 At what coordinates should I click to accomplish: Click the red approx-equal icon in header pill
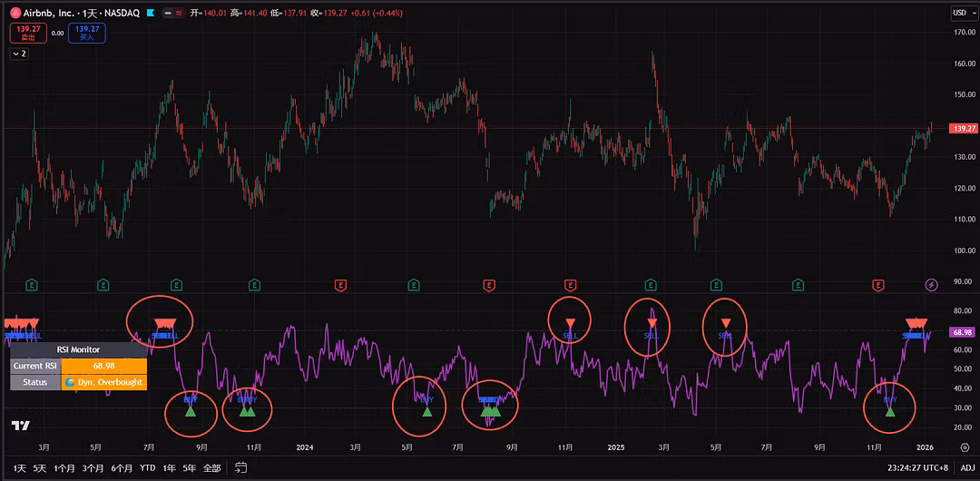[x=179, y=13]
